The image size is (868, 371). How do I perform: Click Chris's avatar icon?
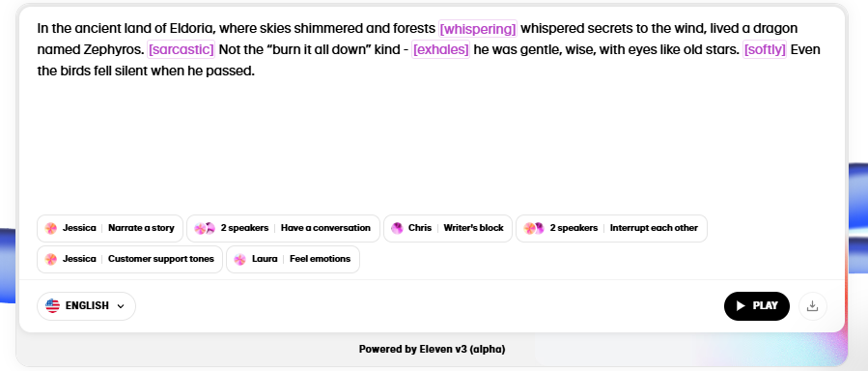(x=397, y=228)
